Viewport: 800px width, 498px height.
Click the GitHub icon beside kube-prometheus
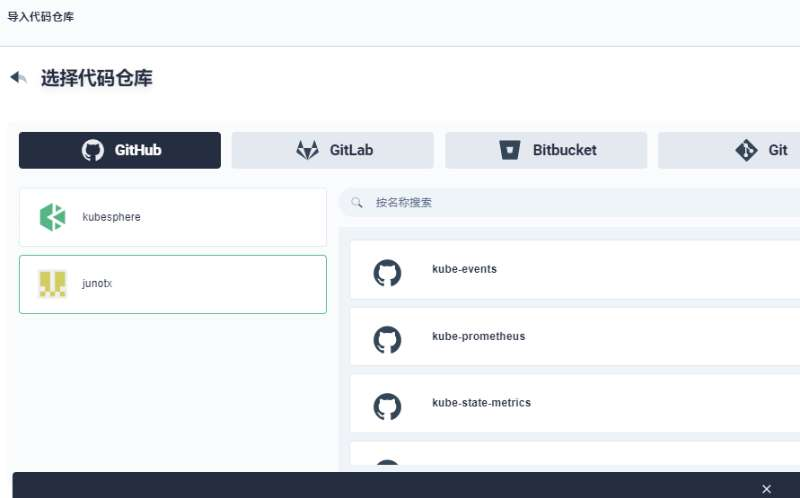pos(387,339)
